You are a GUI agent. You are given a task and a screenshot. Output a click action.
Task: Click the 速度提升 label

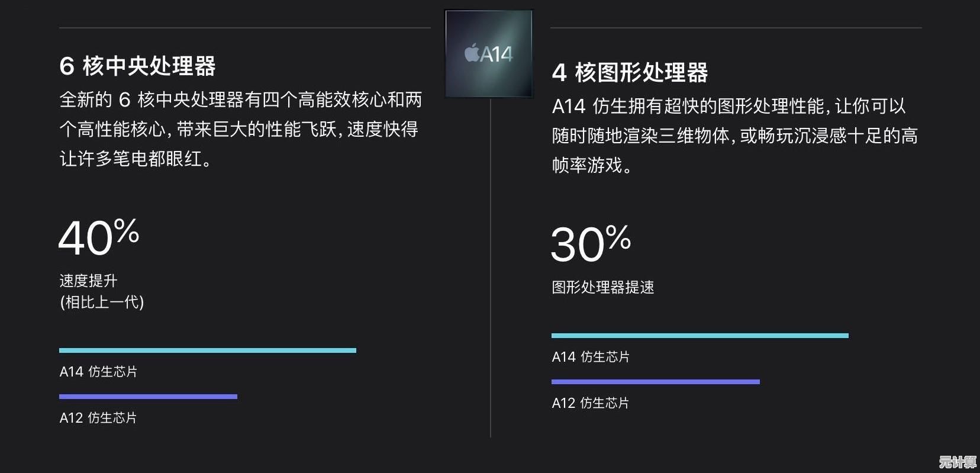pyautogui.click(x=88, y=281)
